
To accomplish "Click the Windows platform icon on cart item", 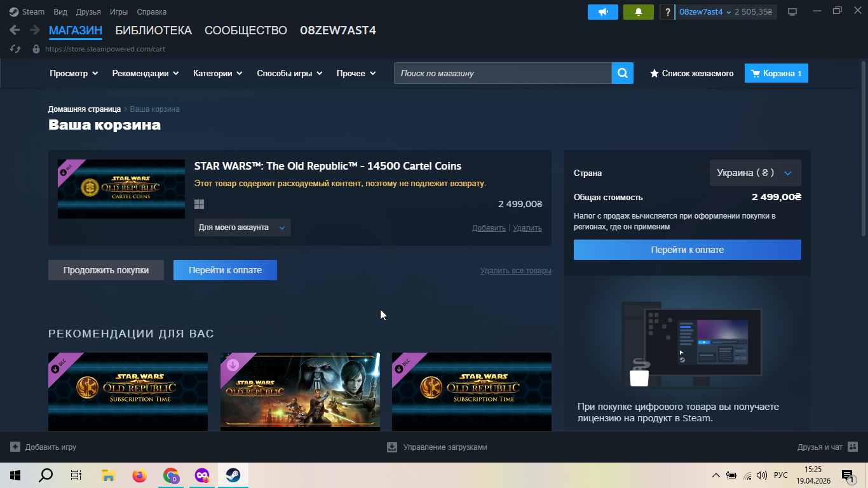I will (199, 204).
